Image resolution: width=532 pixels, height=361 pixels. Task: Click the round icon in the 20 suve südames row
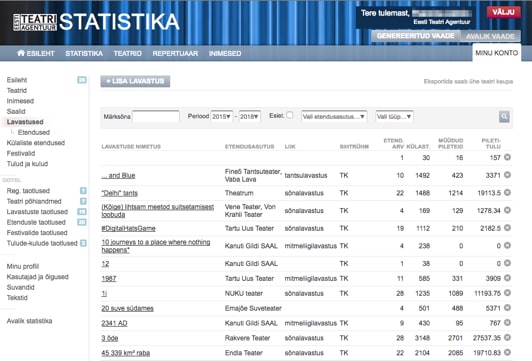[507, 308]
